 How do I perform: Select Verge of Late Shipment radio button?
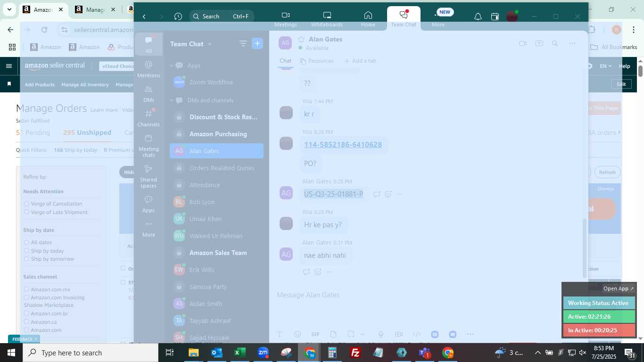click(26, 212)
